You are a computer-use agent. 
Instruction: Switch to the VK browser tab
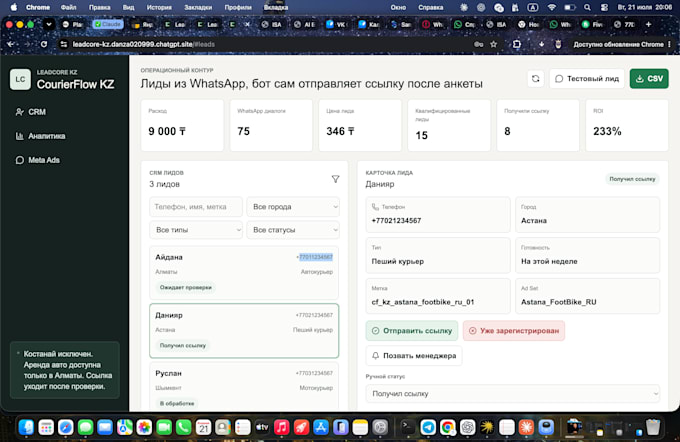[x=336, y=24]
